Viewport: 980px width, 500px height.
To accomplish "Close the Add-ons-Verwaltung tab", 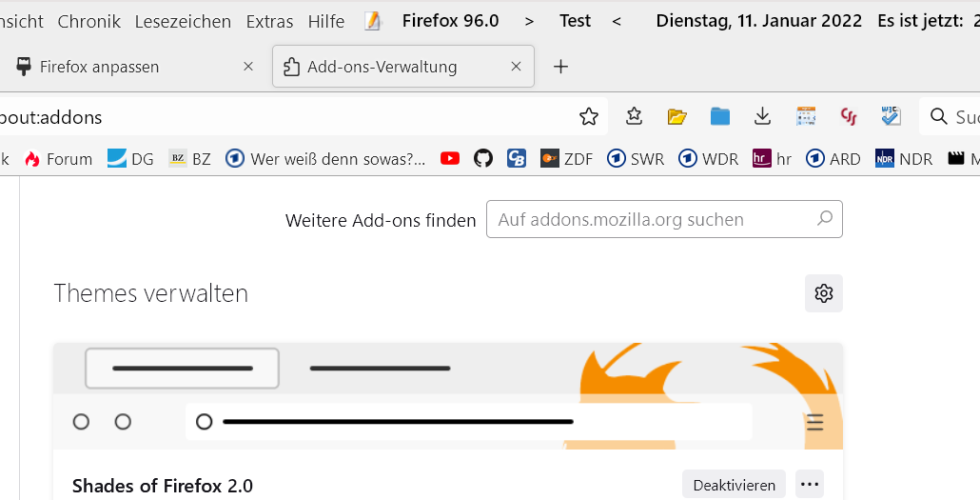I will coord(517,67).
